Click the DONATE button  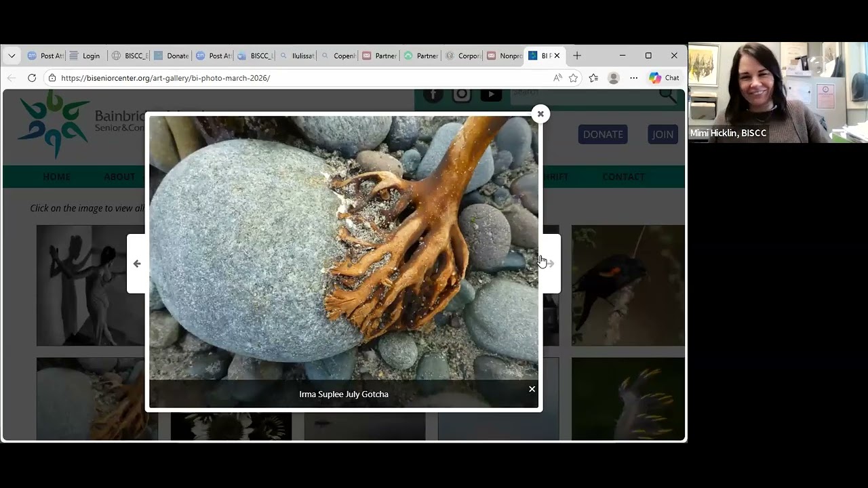(x=603, y=134)
